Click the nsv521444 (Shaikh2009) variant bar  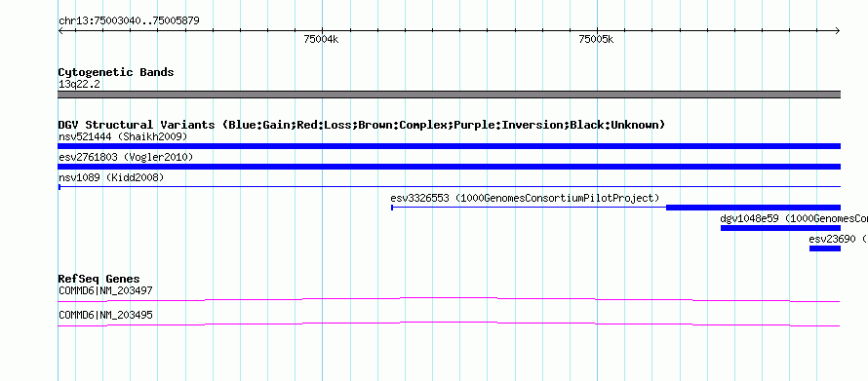pos(449,146)
